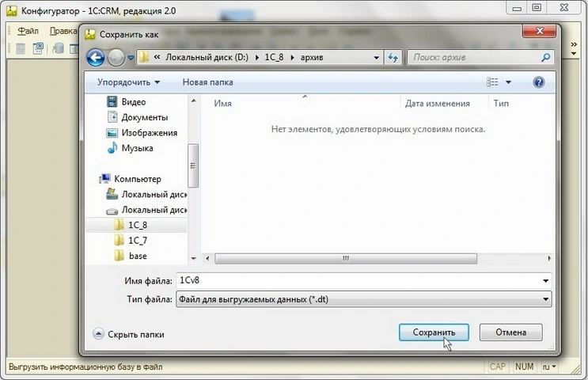Click the Forward navigation arrow
This screenshot has height=380, width=588.
(x=116, y=58)
